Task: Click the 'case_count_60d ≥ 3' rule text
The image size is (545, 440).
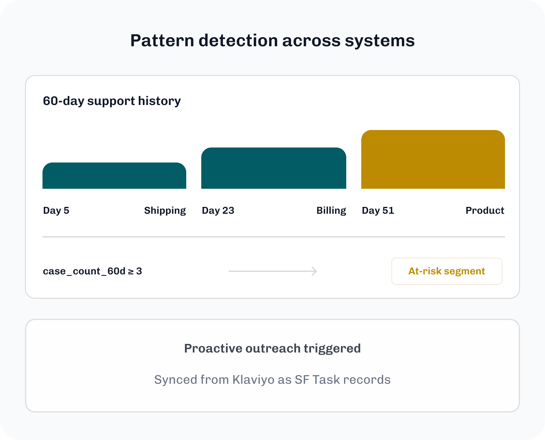Action: click(92, 271)
